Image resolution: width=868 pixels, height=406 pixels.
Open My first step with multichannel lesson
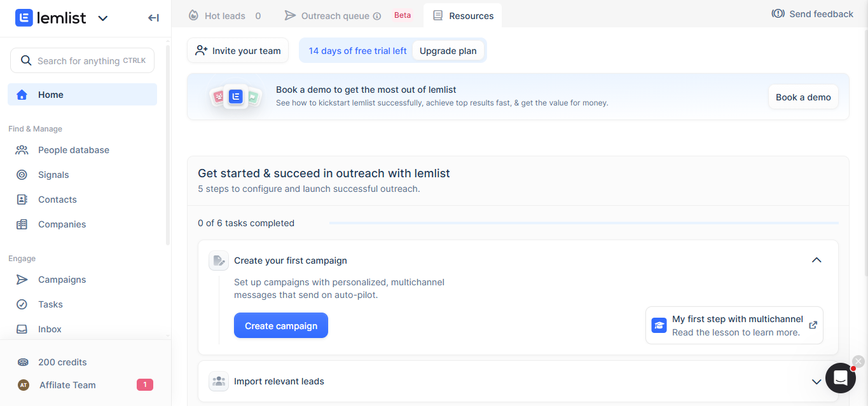pyautogui.click(x=734, y=325)
